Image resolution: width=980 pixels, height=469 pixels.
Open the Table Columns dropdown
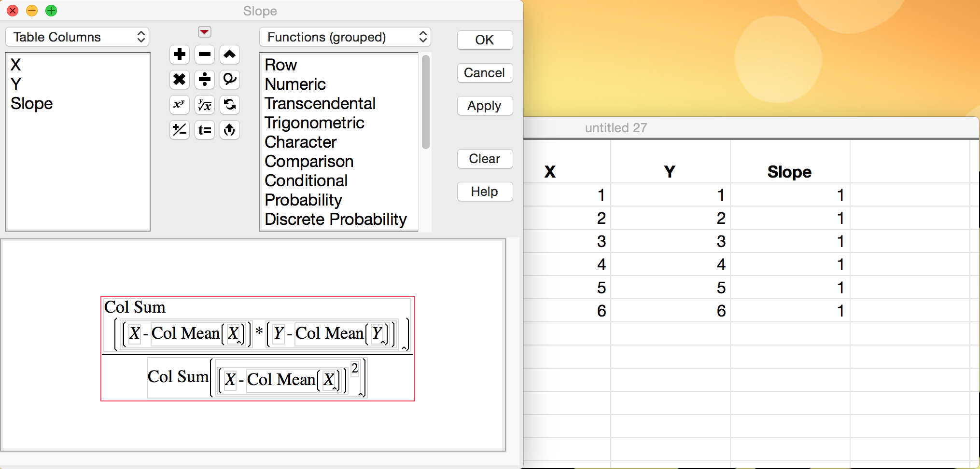77,37
